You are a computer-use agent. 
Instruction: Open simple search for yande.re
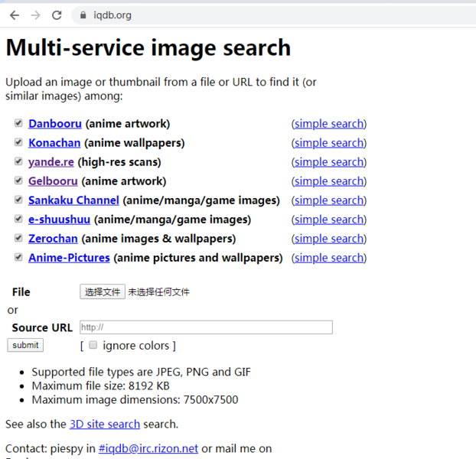pos(329,161)
